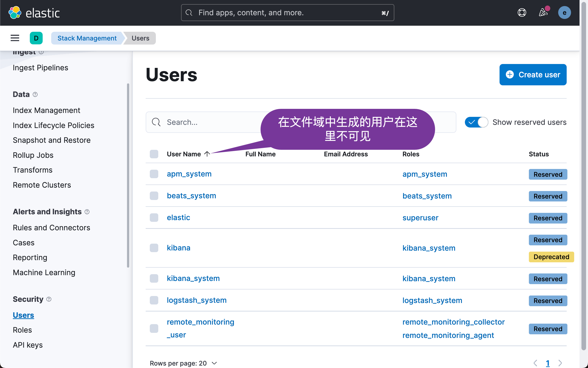Open logstash_system role link
The image size is (588, 368).
pyautogui.click(x=432, y=301)
